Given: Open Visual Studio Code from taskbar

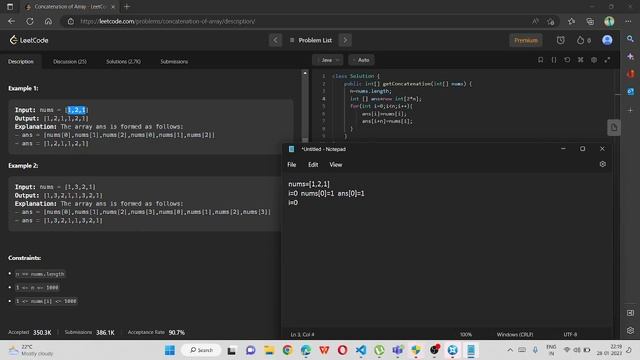Looking at the screenshot, I should (361, 350).
